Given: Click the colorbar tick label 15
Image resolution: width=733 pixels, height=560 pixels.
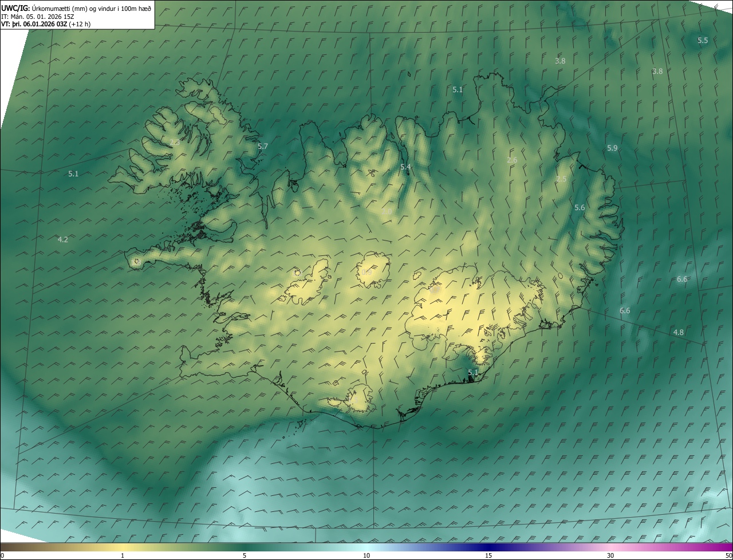Looking at the screenshot, I should pos(488,556).
